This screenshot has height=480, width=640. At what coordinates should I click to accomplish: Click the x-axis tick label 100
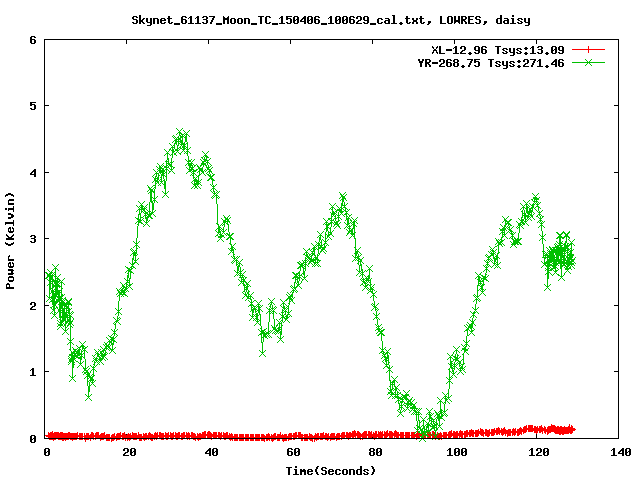[457, 453]
